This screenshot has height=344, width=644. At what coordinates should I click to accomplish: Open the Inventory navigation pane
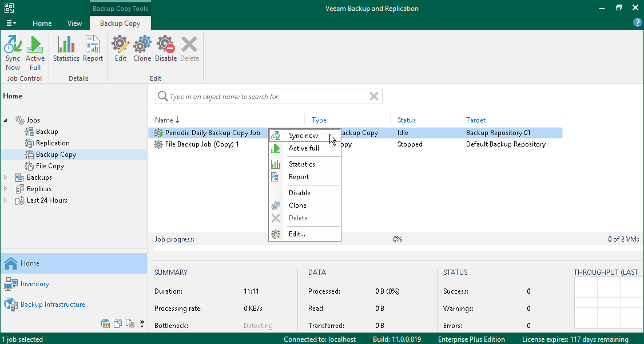coord(74,284)
